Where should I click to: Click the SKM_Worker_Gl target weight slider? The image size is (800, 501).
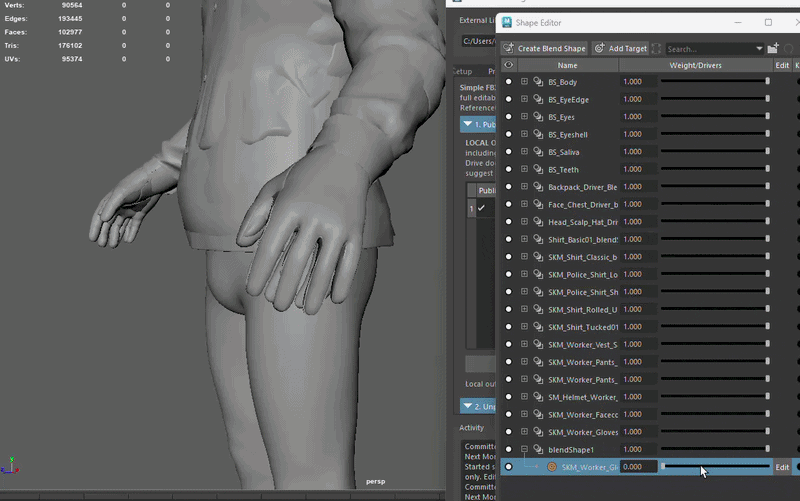[716, 466]
